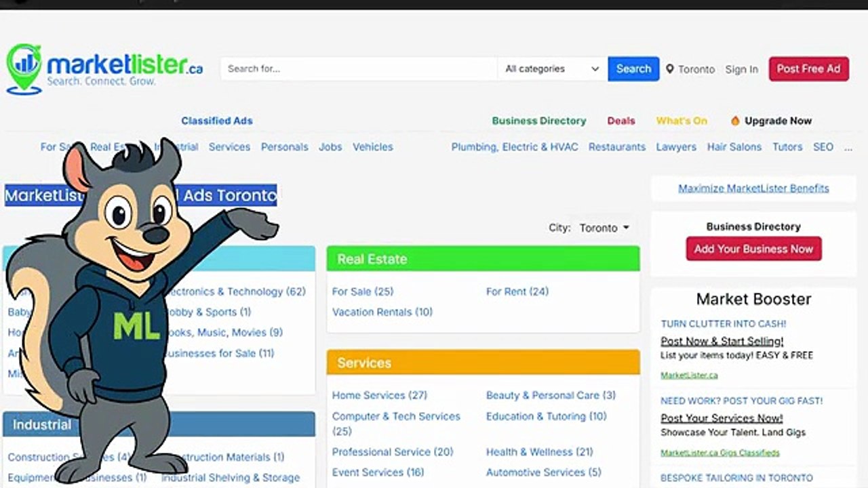
Task: Click the MarketLister.ca logo
Action: [x=104, y=69]
